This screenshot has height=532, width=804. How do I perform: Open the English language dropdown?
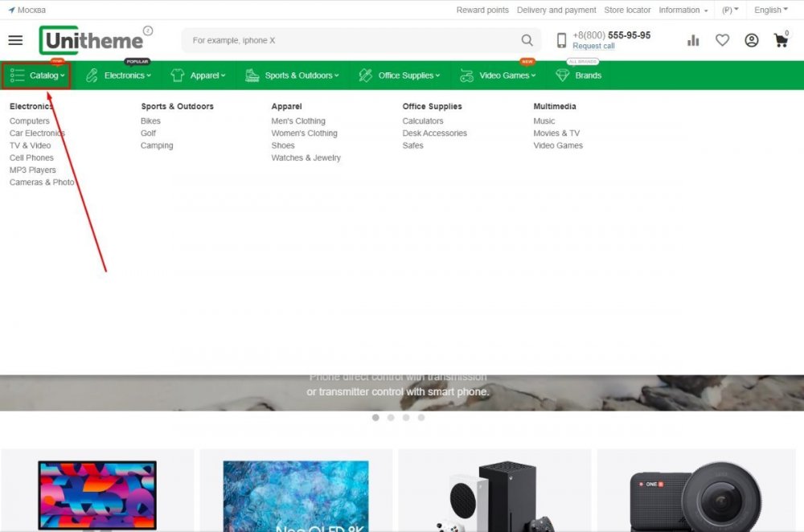point(770,10)
